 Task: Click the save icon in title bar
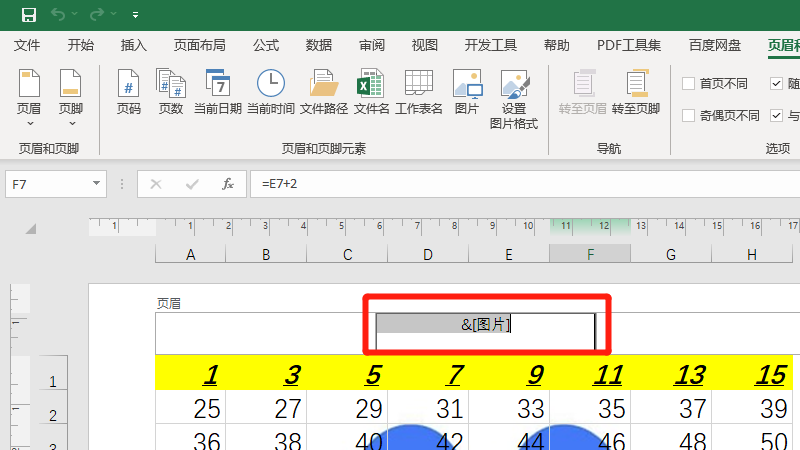28,15
